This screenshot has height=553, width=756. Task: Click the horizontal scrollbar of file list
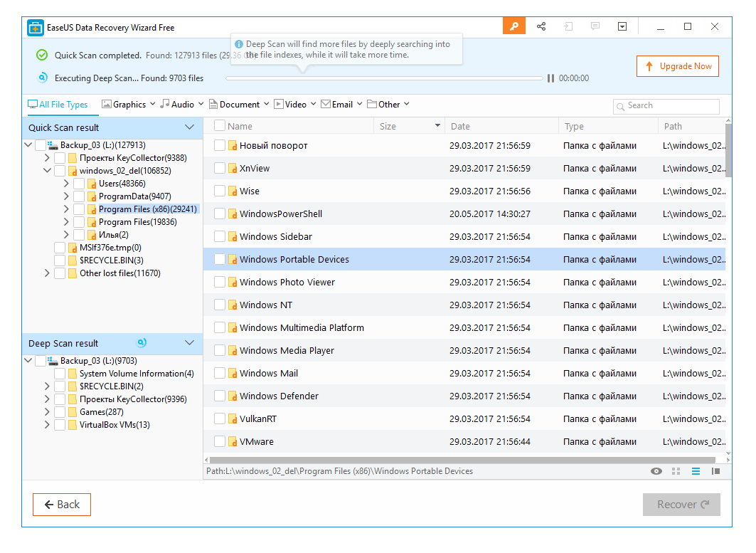[462, 460]
